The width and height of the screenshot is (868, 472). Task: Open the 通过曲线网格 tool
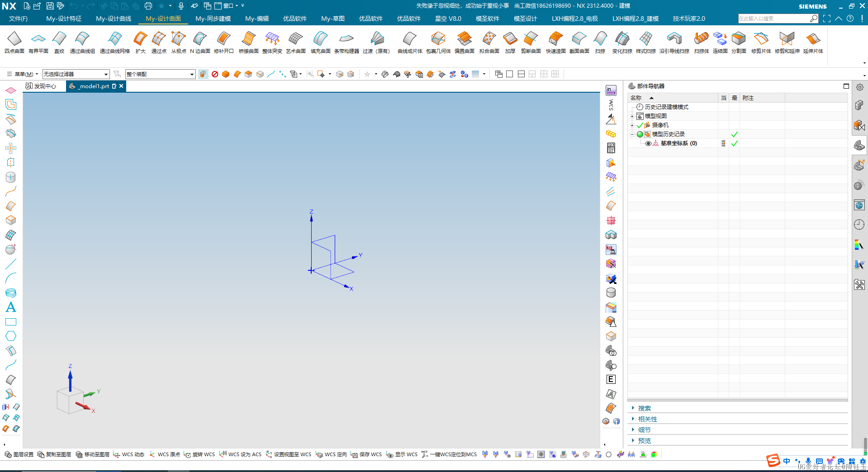(115, 42)
